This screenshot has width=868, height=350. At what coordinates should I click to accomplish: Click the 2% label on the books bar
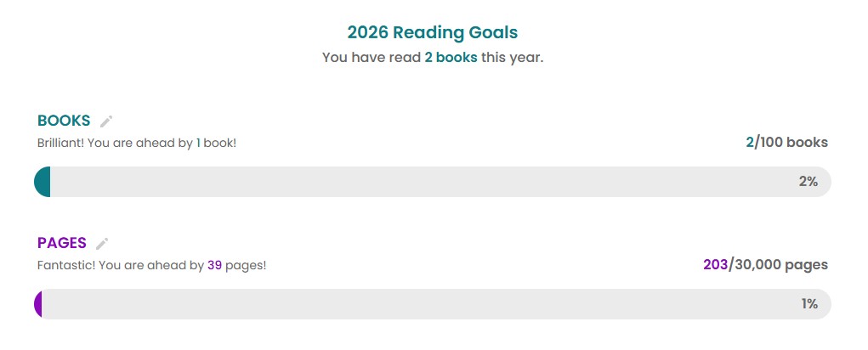point(808,182)
